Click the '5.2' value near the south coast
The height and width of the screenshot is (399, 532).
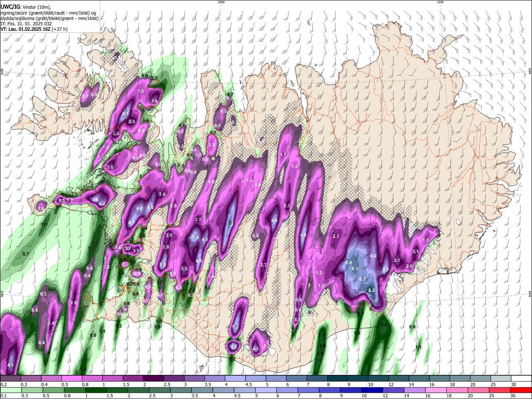[x=235, y=327]
